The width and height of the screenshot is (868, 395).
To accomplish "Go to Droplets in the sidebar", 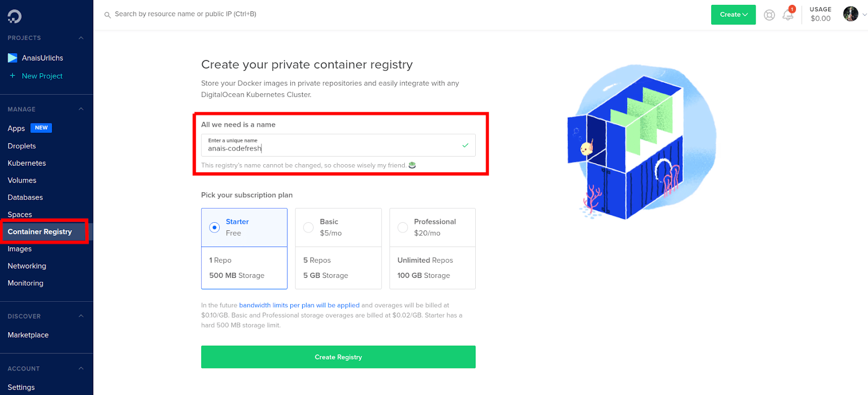I will [x=22, y=146].
